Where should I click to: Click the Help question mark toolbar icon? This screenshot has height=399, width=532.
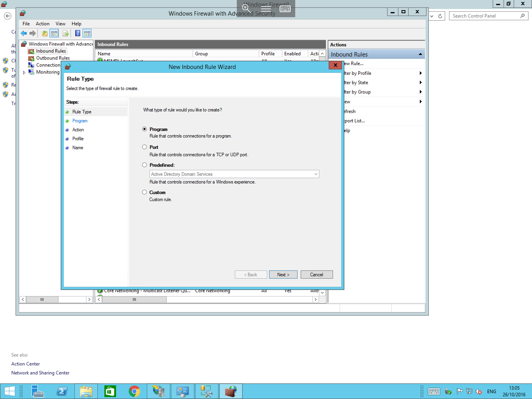[x=78, y=33]
